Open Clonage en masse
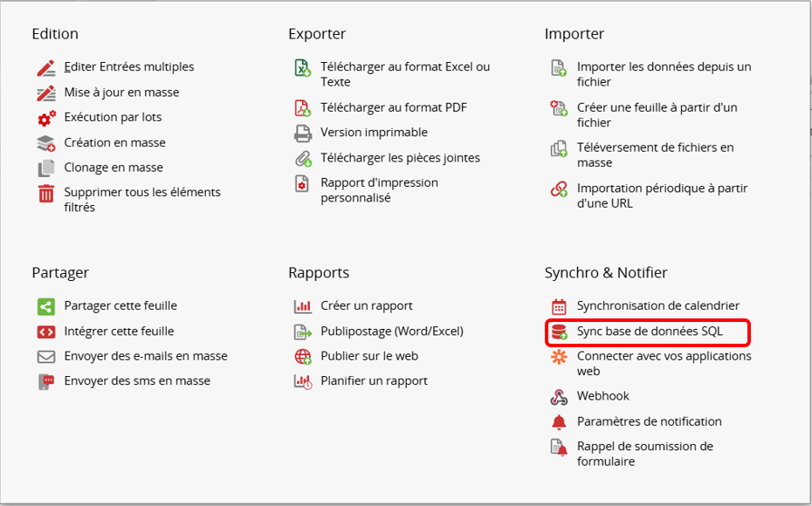Viewport: 812px width, 506px height. point(114,168)
